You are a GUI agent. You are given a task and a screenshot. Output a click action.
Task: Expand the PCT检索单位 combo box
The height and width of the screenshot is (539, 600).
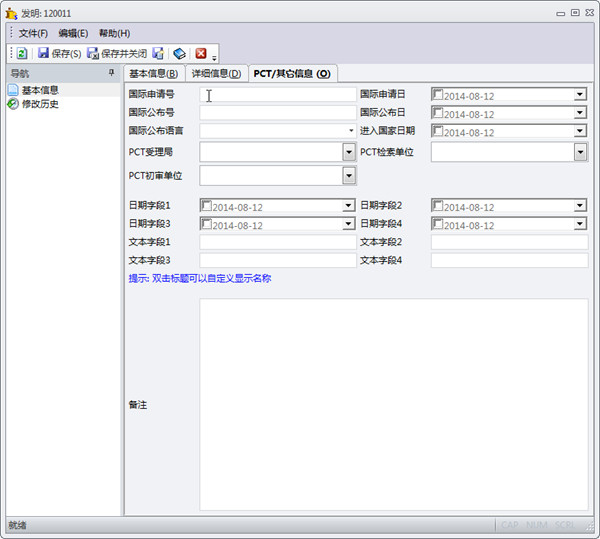pyautogui.click(x=580, y=152)
